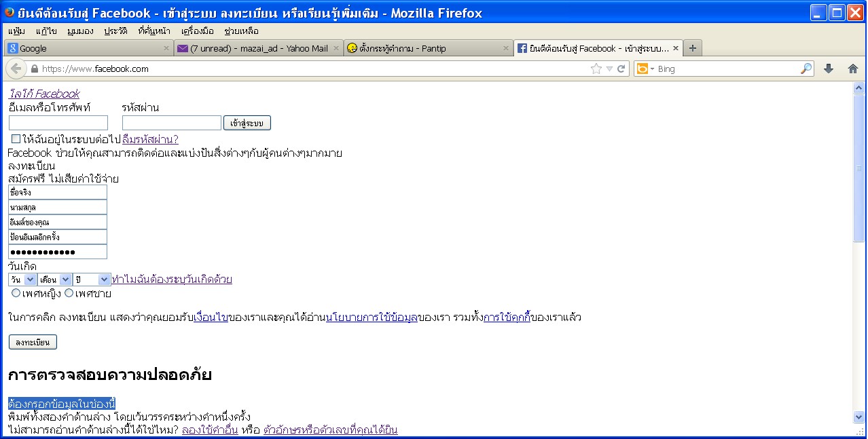The image size is (868, 439).
Task: Close the Yahoo Mail tab
Action: 336,48
